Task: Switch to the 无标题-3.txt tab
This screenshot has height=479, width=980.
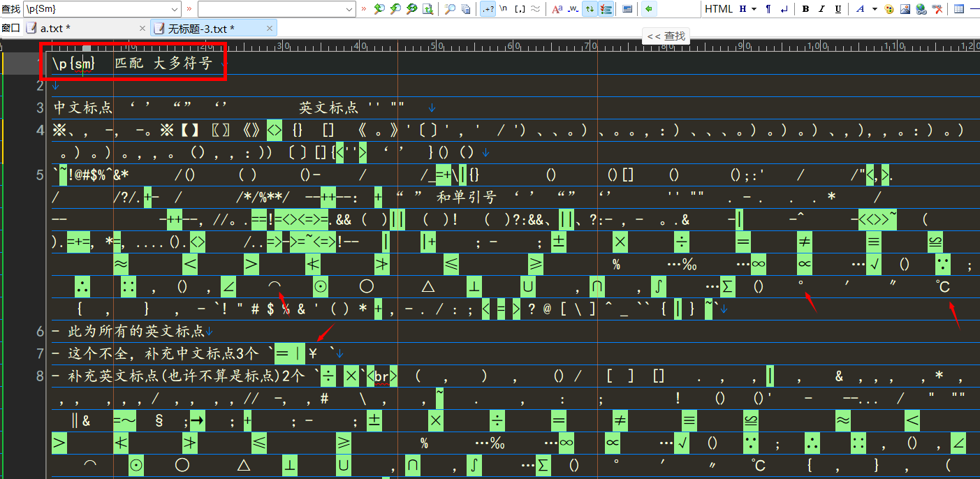Action: click(x=214, y=28)
